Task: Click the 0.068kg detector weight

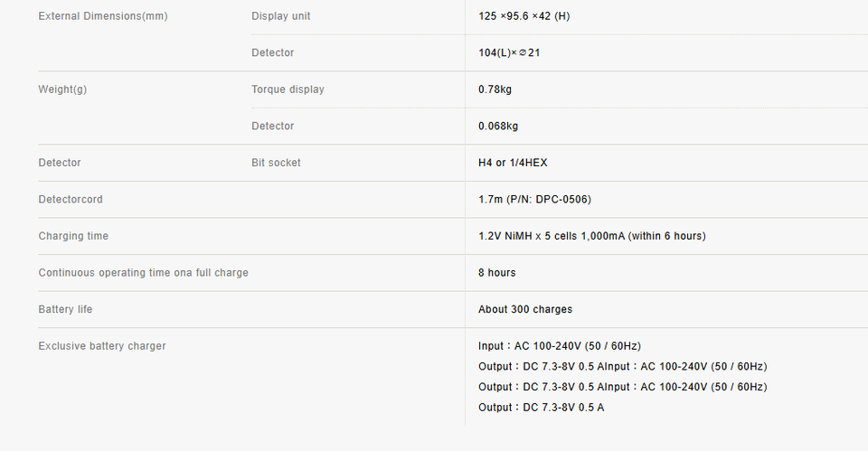Action: 498,126
